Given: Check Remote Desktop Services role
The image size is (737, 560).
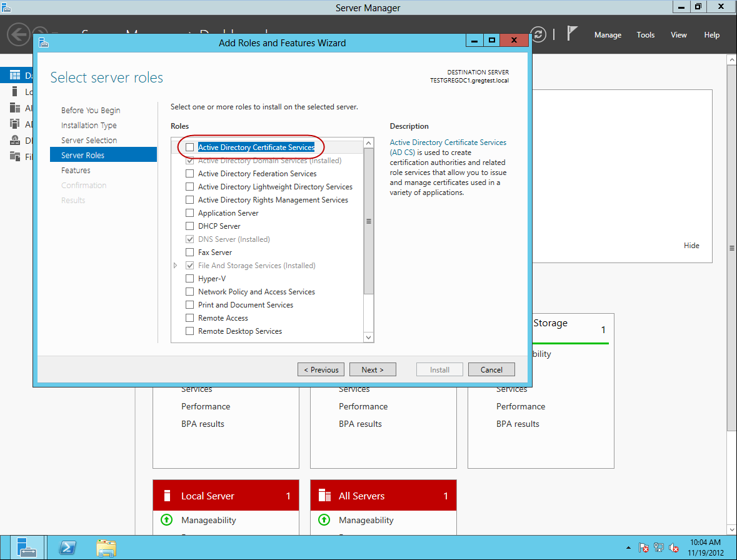Looking at the screenshot, I should coord(190,331).
